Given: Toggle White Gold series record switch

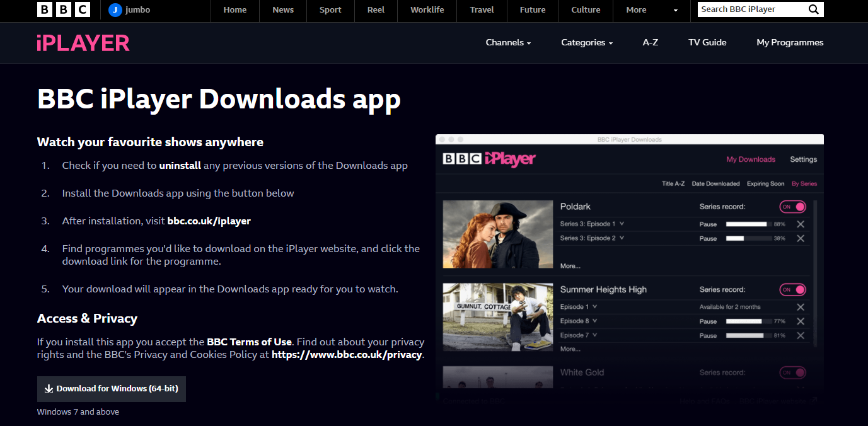Looking at the screenshot, I should click(793, 372).
